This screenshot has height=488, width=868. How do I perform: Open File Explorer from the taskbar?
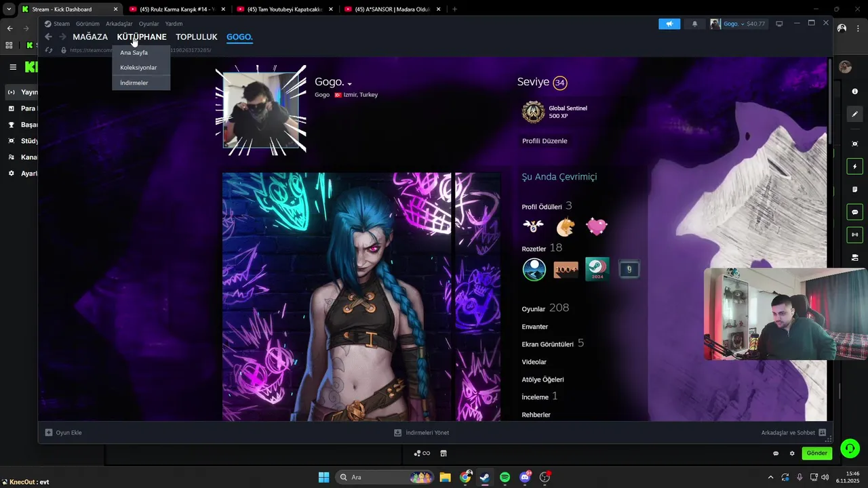click(445, 477)
